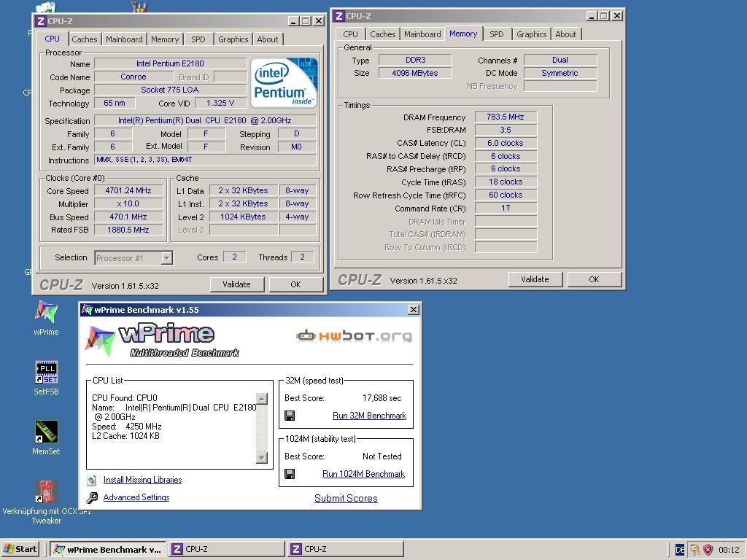
Task: Open the Windows Start button
Action: coord(20,550)
